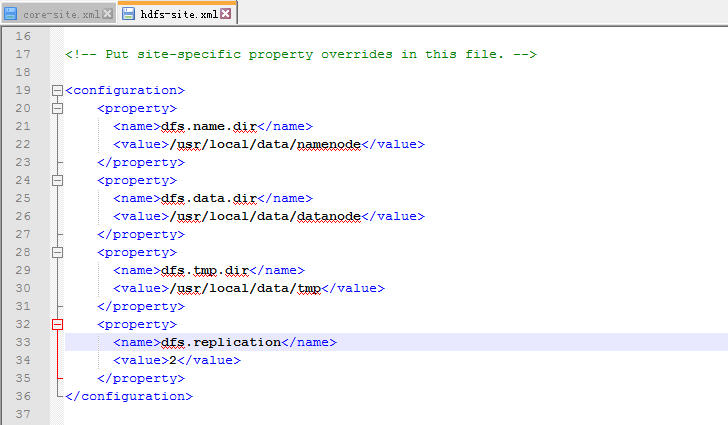Viewport: 728px width, 425px height.
Task: Click the dfs.replication name text
Action: pyautogui.click(x=221, y=342)
